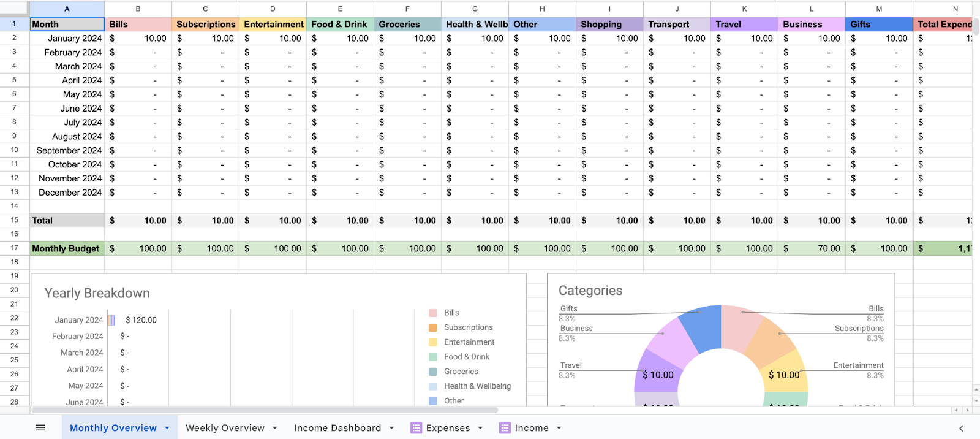Click the Bills color swatch in legend
This screenshot has width=980, height=439.
click(x=433, y=313)
